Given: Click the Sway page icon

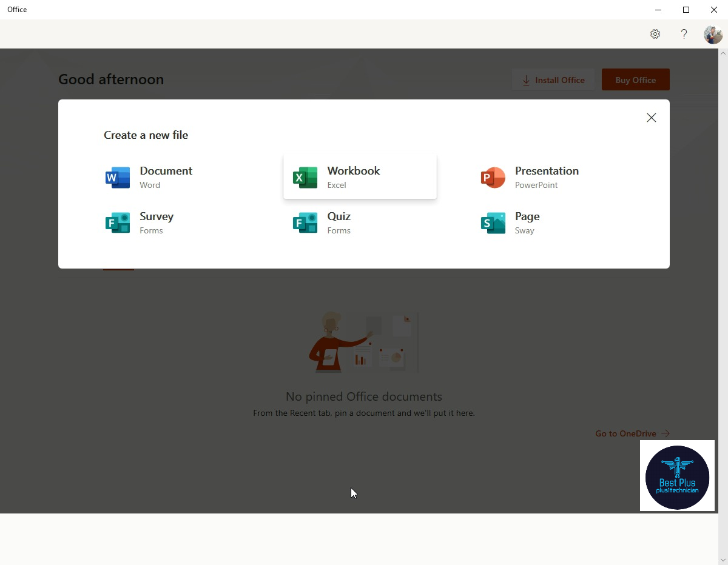Looking at the screenshot, I should click(493, 223).
